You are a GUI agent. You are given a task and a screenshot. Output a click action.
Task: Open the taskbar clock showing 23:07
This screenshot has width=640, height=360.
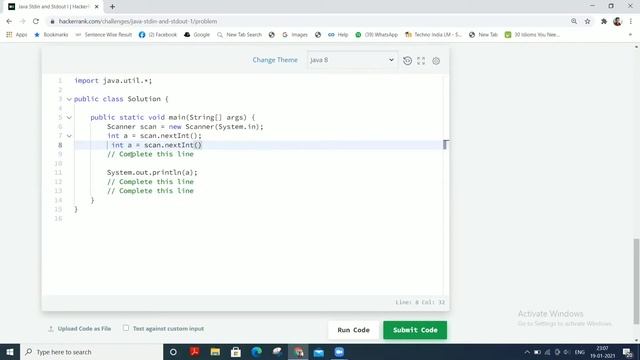tap(602, 352)
